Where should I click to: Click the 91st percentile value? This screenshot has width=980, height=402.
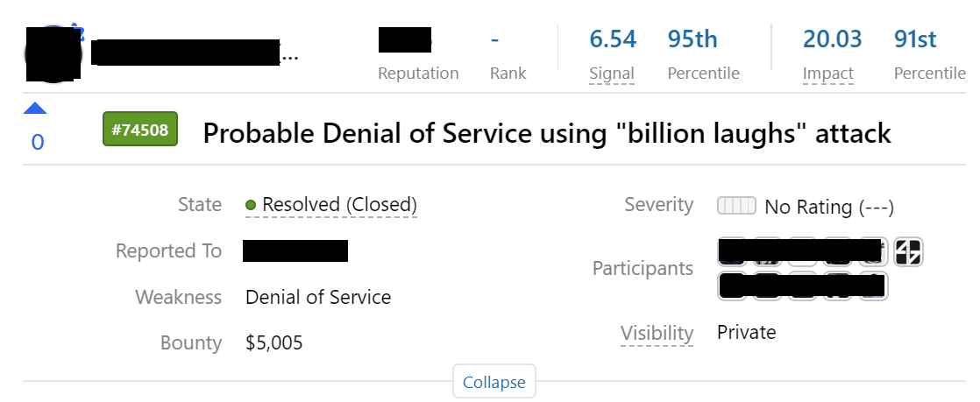tap(915, 39)
